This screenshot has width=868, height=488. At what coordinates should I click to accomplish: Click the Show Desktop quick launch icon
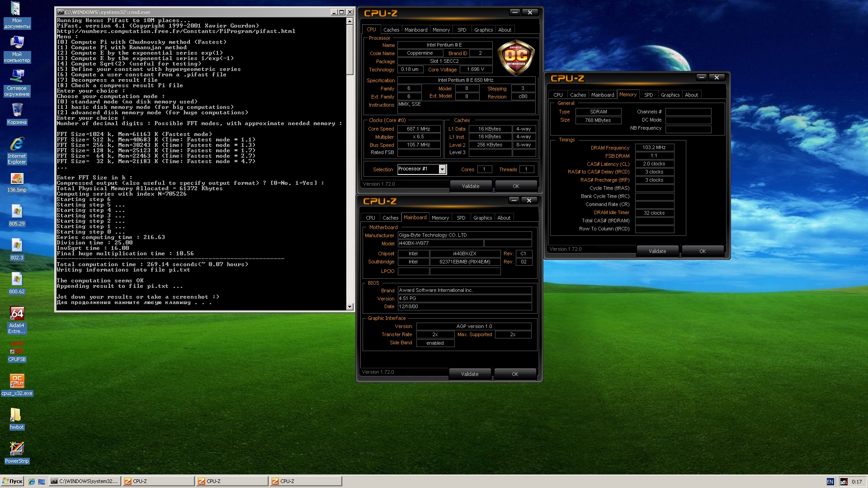(x=42, y=481)
